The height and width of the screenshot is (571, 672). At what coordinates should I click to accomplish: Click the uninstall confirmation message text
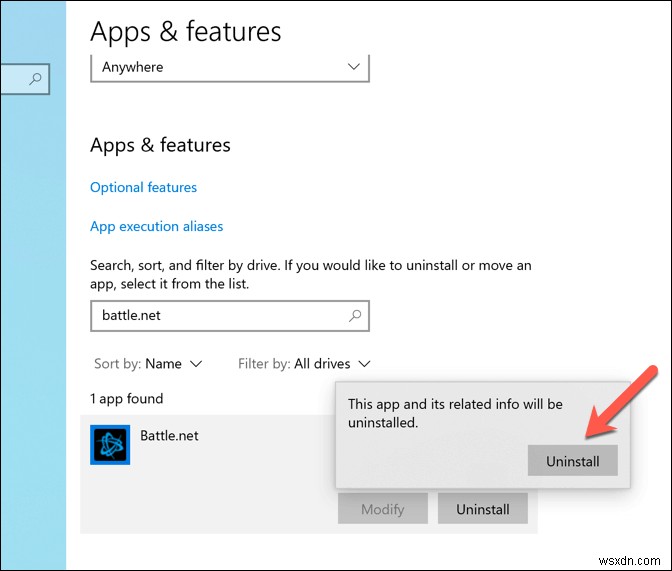tap(455, 413)
